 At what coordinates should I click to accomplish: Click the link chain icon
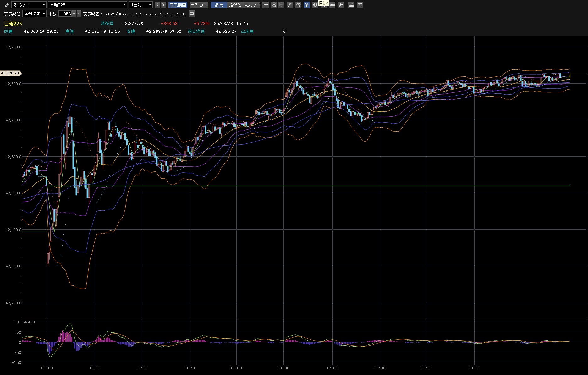point(7,5)
